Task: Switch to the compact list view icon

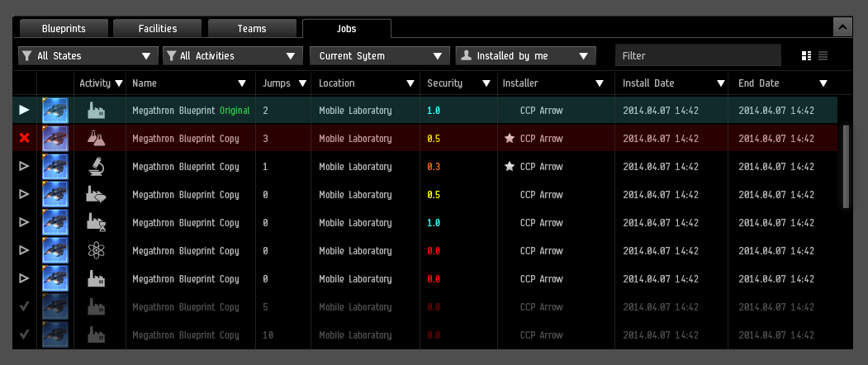Action: coord(823,56)
